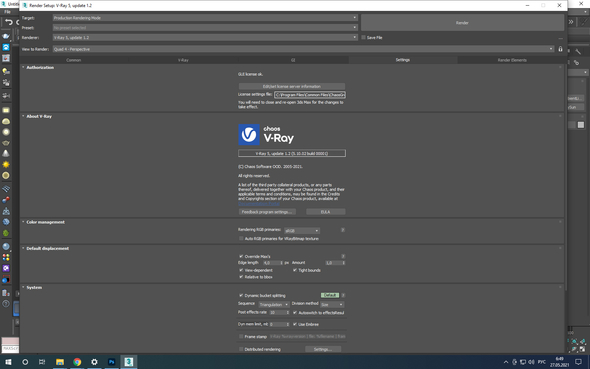This screenshot has height=369, width=590.
Task: Open Rendering RGB primaries dropdown
Action: 302,231
